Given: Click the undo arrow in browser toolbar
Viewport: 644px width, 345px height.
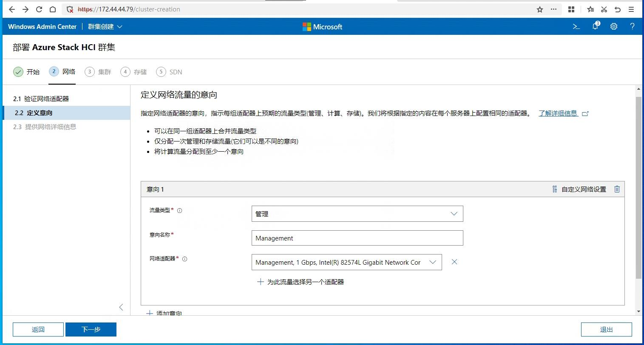Looking at the screenshot, I should [x=618, y=9].
